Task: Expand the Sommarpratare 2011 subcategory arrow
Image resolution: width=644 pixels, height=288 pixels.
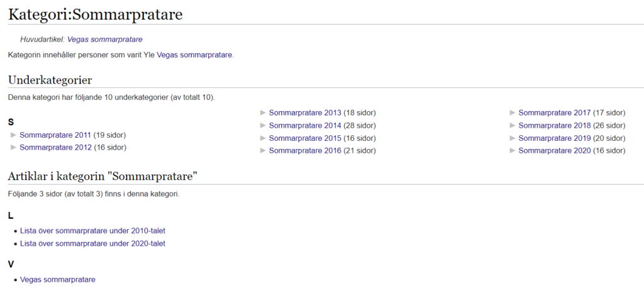Action: [14, 135]
